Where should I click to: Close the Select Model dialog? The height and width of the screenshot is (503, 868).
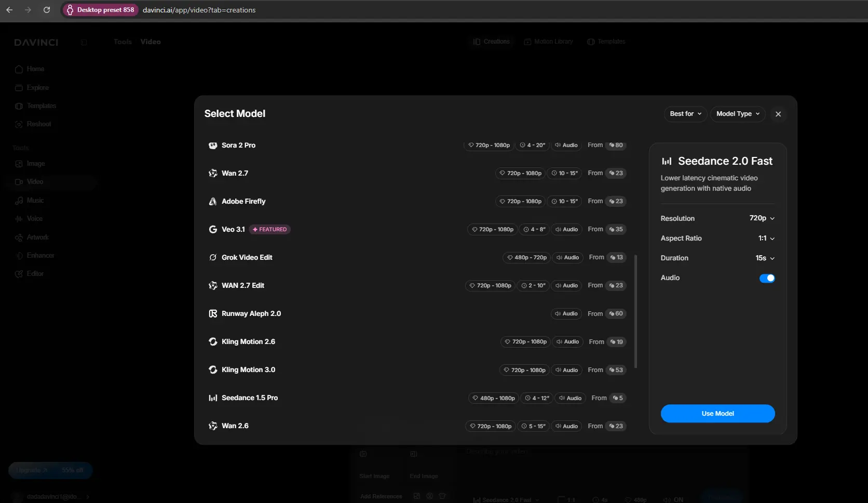click(778, 114)
